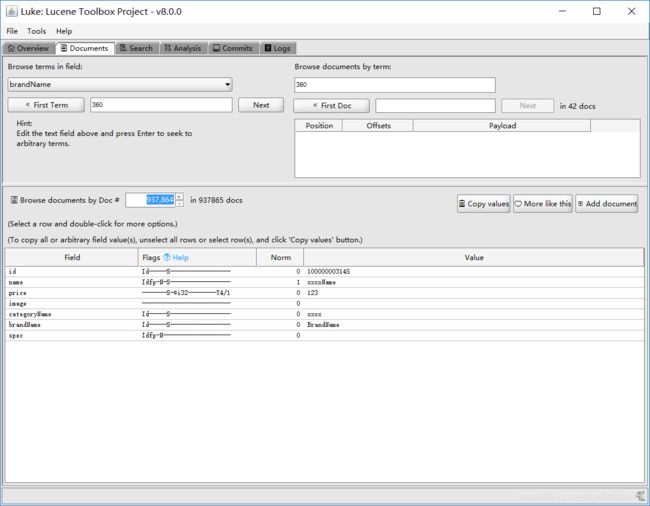Open the Tools menu
This screenshot has height=506, width=650.
point(36,31)
